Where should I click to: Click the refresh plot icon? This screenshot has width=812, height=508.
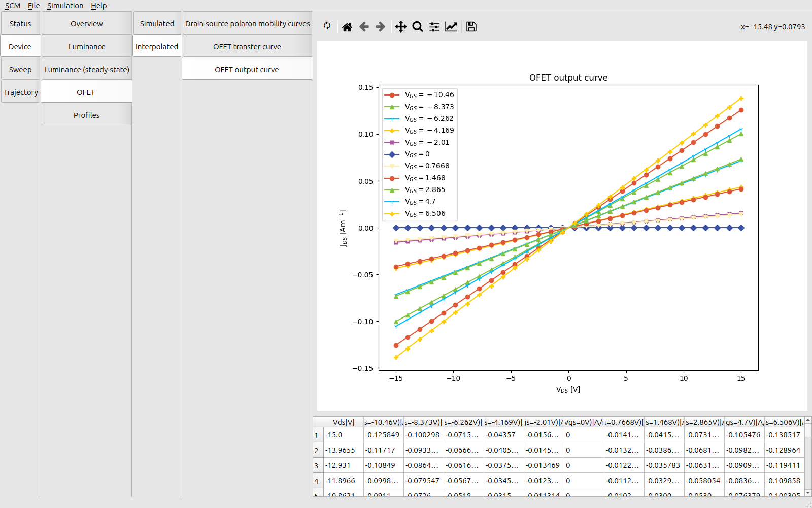pyautogui.click(x=327, y=26)
